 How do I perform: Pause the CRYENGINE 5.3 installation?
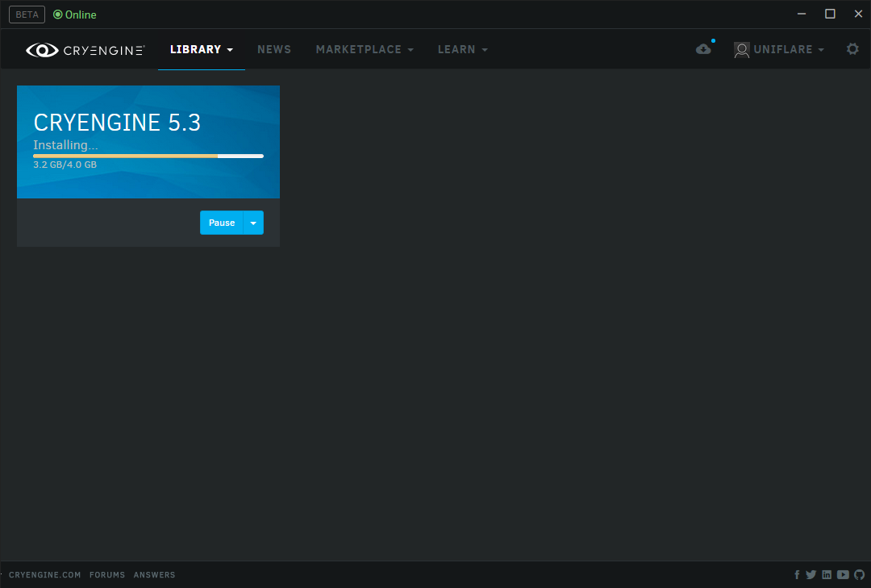pyautogui.click(x=222, y=223)
